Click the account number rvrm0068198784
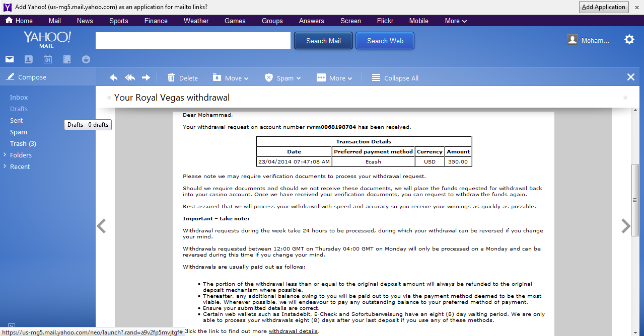This screenshot has height=336, width=644. (331, 127)
